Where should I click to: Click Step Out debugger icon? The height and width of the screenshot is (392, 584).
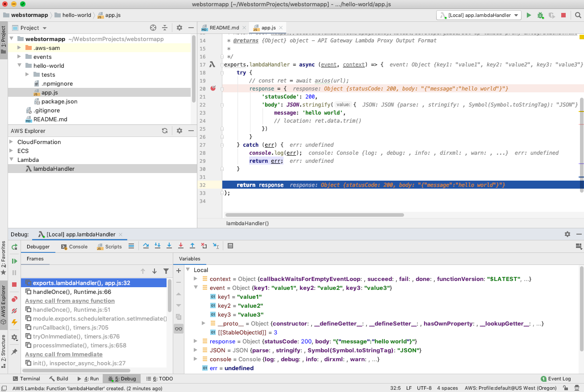pos(192,246)
